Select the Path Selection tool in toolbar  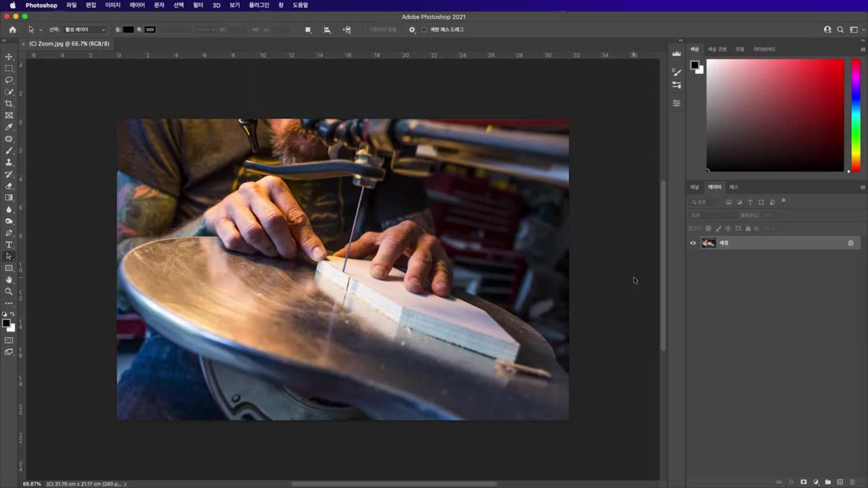[x=9, y=256]
